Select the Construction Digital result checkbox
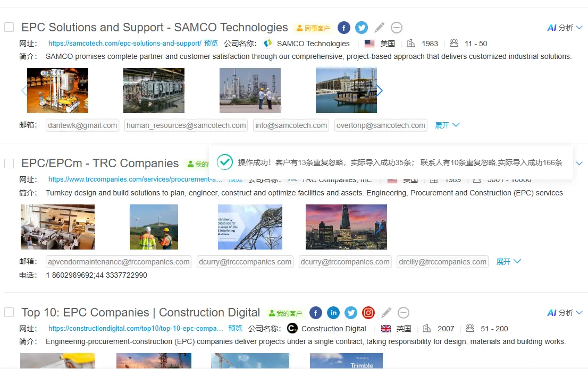588x369 pixels. coord(9,312)
